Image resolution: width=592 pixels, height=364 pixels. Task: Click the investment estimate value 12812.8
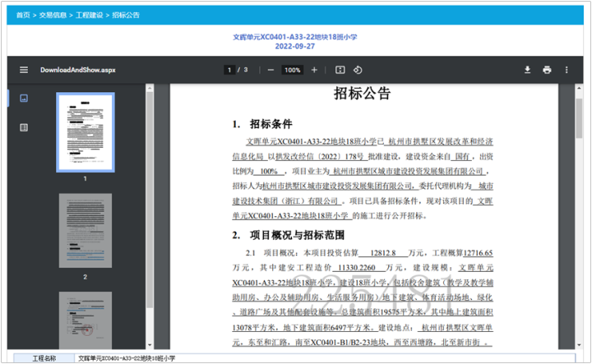point(383,253)
